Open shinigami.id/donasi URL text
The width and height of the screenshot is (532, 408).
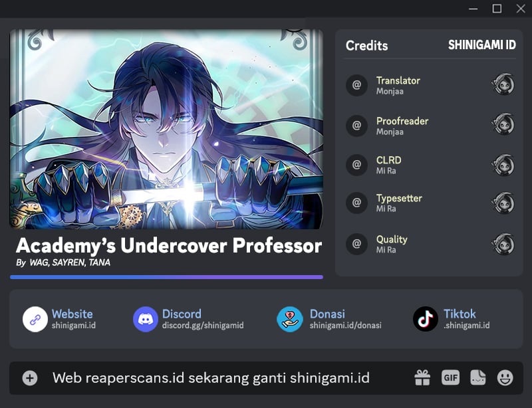pos(345,326)
